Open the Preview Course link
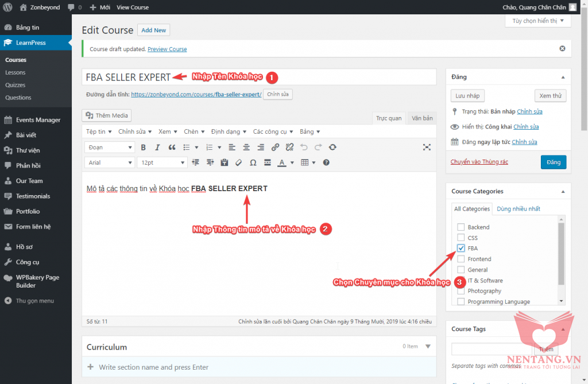Screen dimensions: 588x384 click(167, 49)
